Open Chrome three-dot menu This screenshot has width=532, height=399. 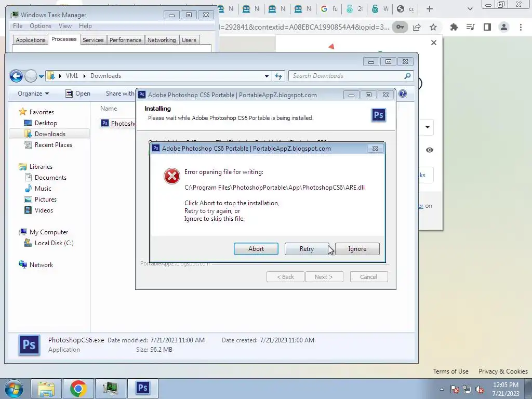(521, 27)
